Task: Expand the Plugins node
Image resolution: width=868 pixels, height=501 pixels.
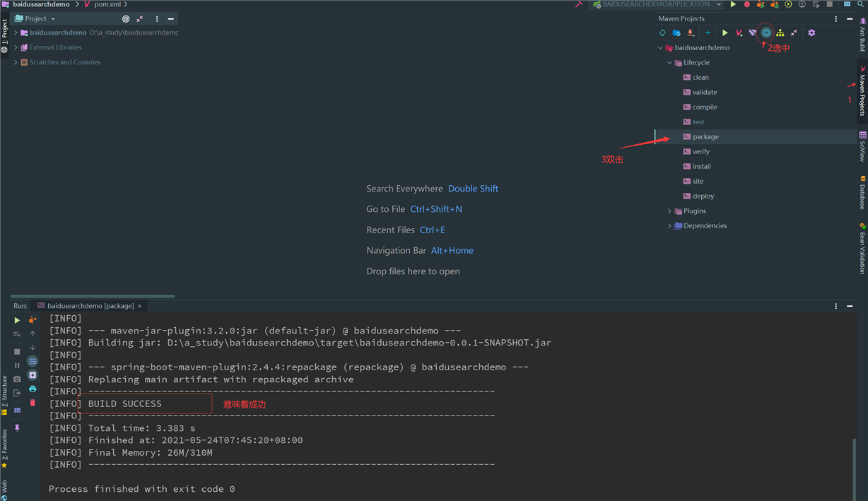Action: pos(669,211)
